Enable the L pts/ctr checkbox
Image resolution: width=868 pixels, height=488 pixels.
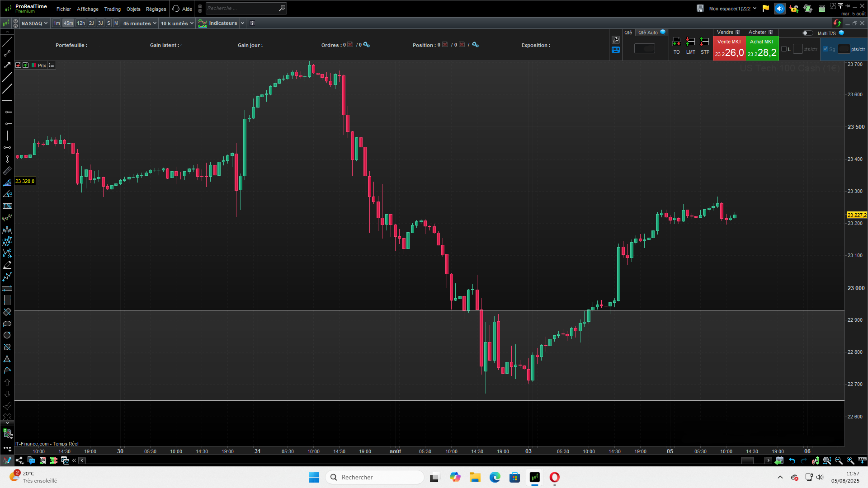click(x=784, y=49)
